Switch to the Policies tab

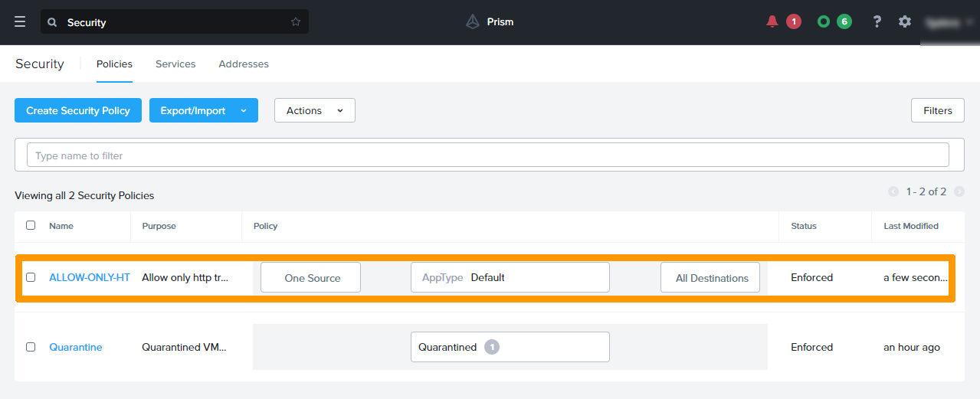click(114, 64)
